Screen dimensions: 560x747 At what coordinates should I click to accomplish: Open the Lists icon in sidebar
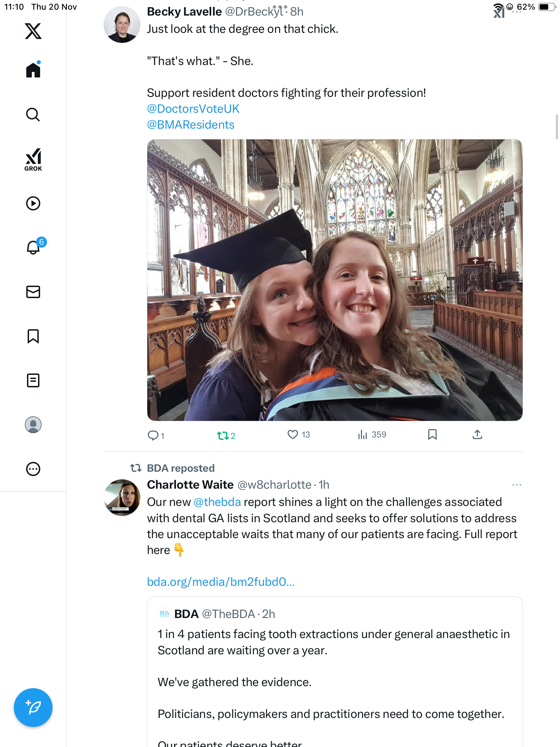click(33, 380)
